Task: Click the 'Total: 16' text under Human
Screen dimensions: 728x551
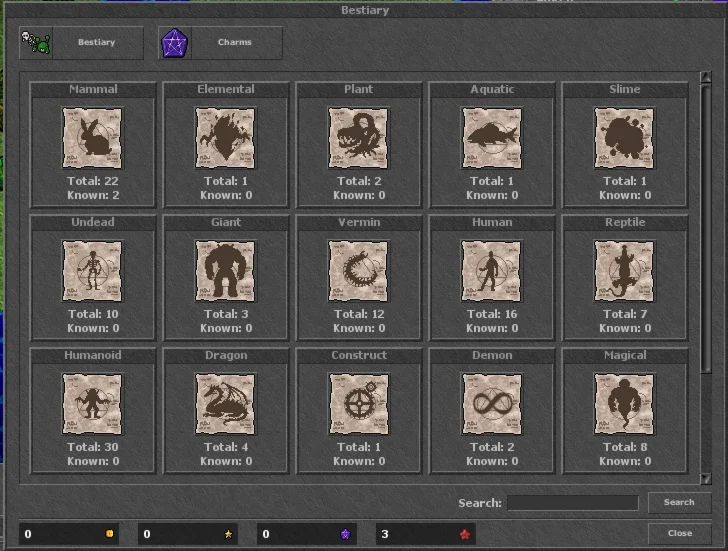Action: (x=492, y=314)
